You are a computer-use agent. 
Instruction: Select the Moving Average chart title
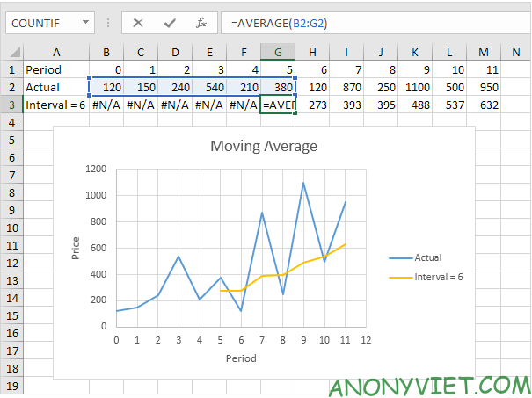263,146
